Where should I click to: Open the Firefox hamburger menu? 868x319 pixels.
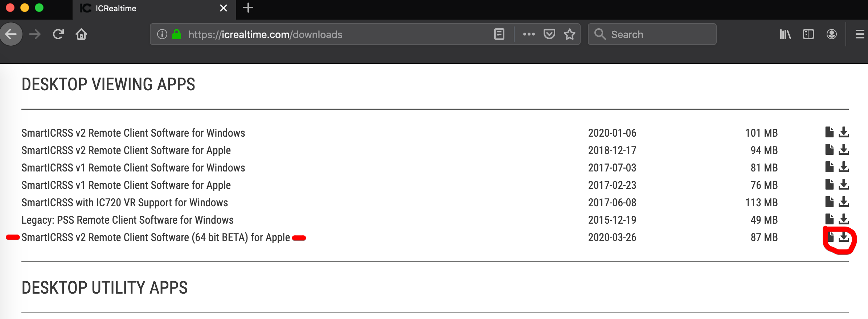pos(860,34)
